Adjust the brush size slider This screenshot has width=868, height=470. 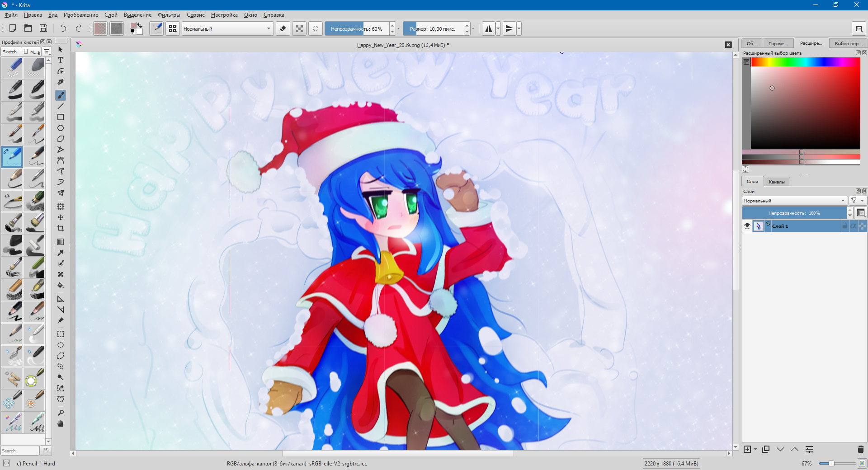(x=433, y=28)
